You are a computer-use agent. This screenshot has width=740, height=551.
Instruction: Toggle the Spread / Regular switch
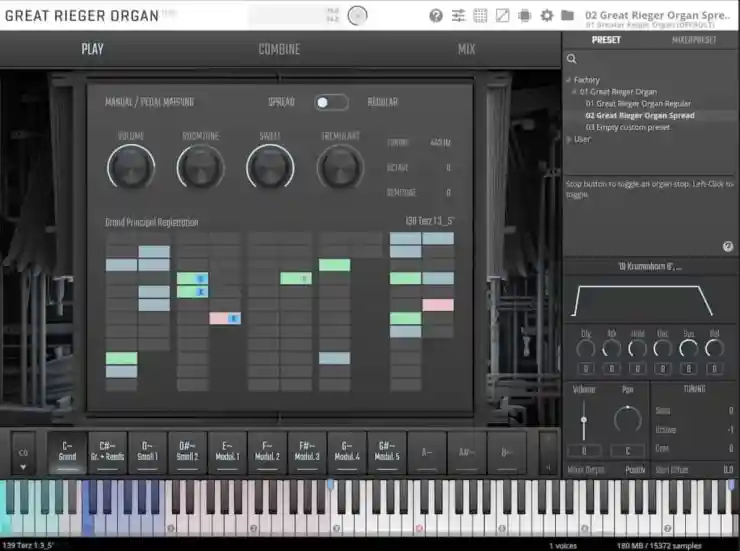click(x=331, y=102)
